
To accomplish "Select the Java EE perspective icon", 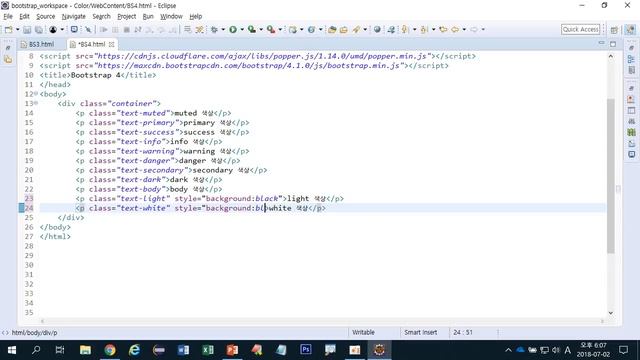I will pos(630,29).
